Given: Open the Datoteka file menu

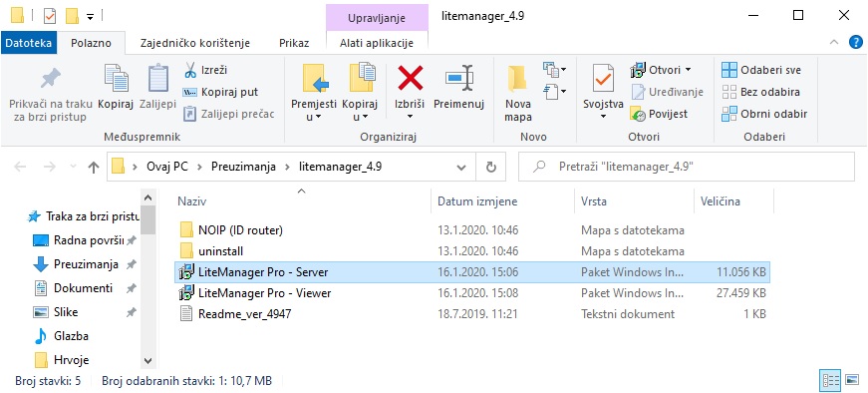Looking at the screenshot, I should (x=28, y=43).
